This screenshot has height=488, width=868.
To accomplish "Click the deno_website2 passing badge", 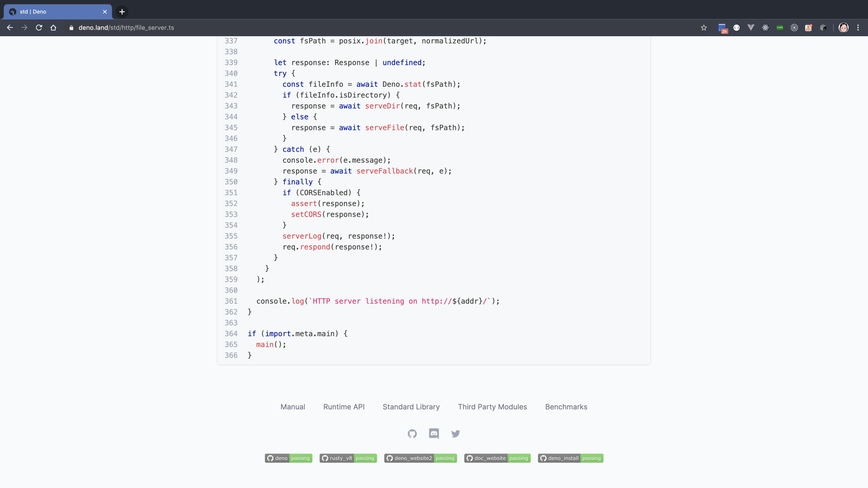I will click(x=420, y=458).
